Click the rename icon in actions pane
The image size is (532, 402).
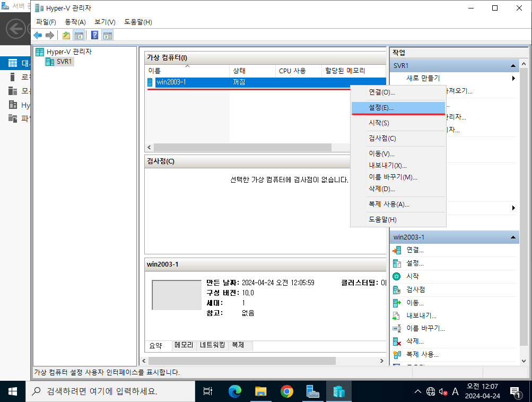pyautogui.click(x=397, y=329)
